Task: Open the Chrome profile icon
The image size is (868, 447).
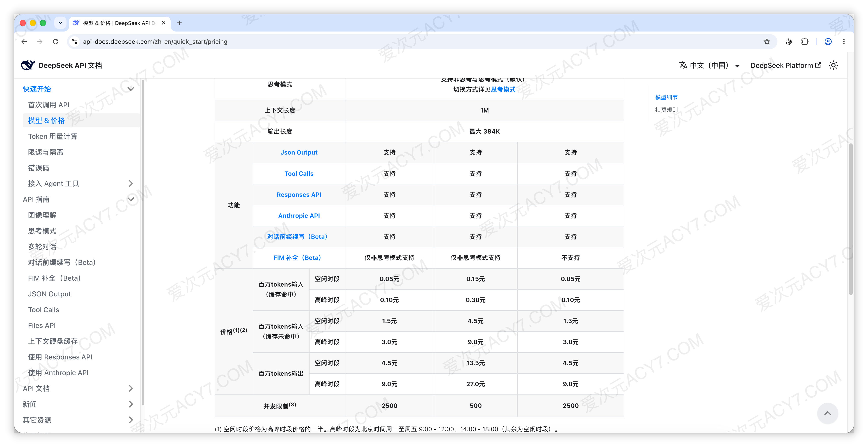Action: 828,41
